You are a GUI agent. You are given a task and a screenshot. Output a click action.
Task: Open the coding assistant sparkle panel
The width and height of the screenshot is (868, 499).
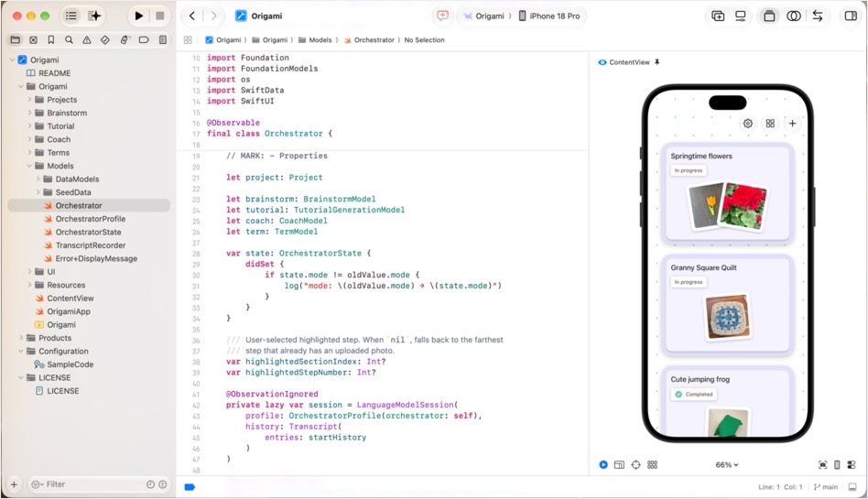pos(94,16)
